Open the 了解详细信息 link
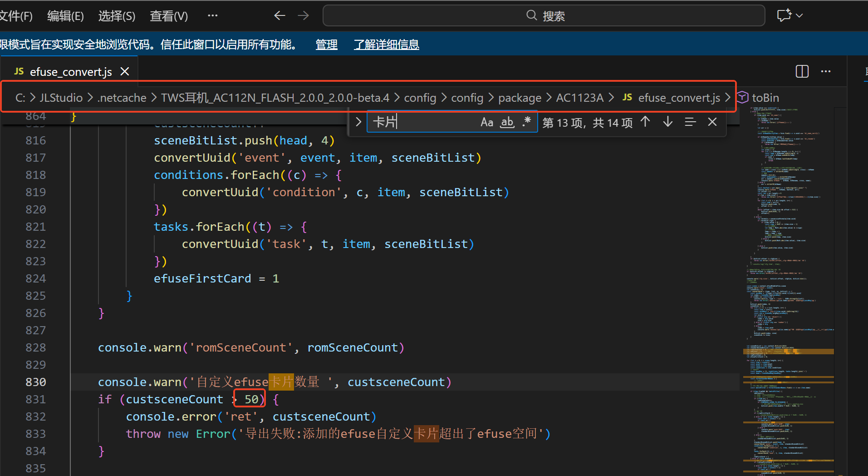This screenshot has height=476, width=868. click(386, 45)
